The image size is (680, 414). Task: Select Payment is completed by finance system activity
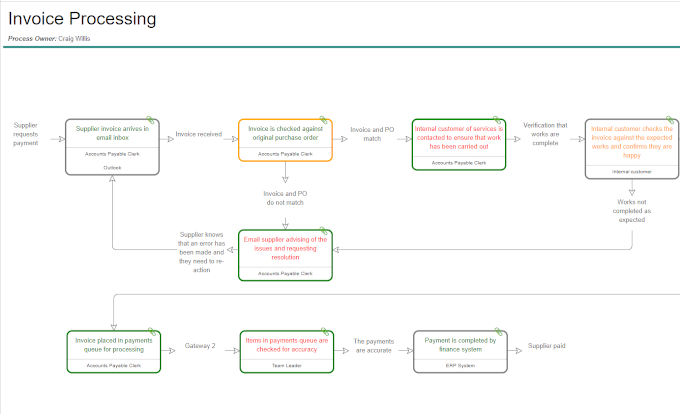coord(460,352)
